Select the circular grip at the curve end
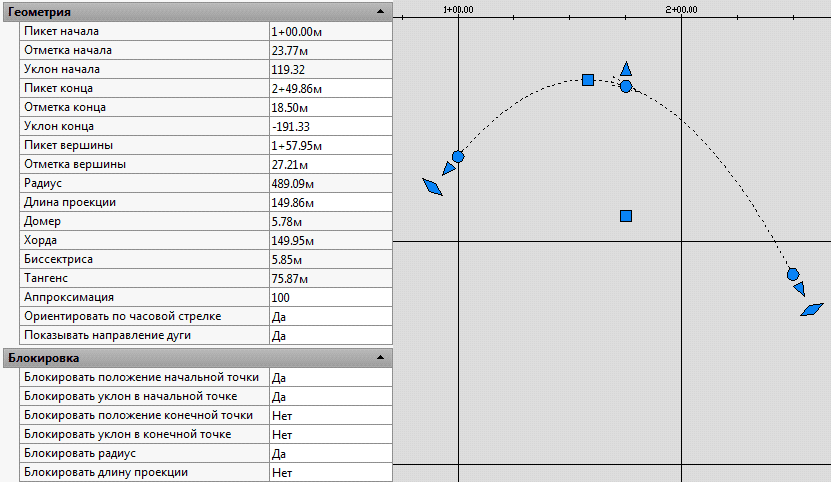This screenshot has width=831, height=482. coord(793,274)
